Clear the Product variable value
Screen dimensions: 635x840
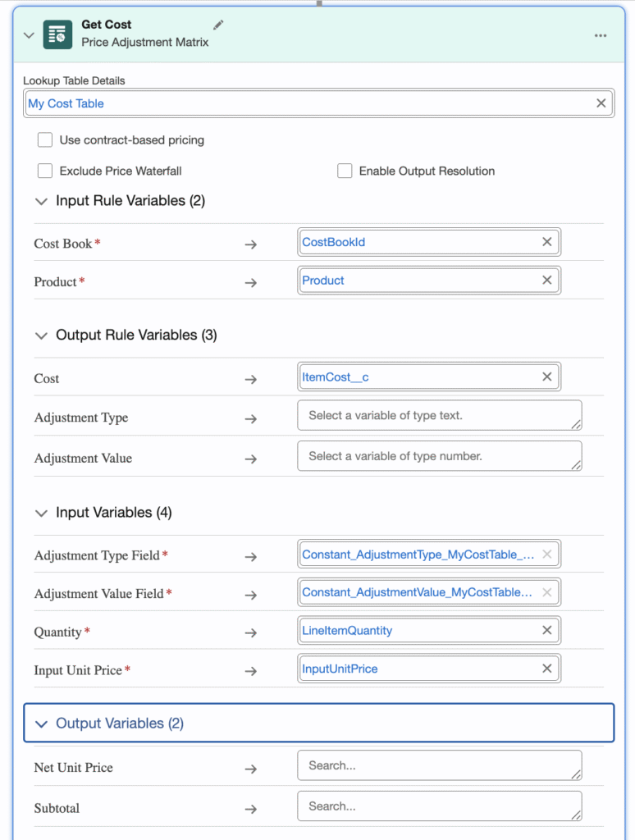(x=547, y=280)
